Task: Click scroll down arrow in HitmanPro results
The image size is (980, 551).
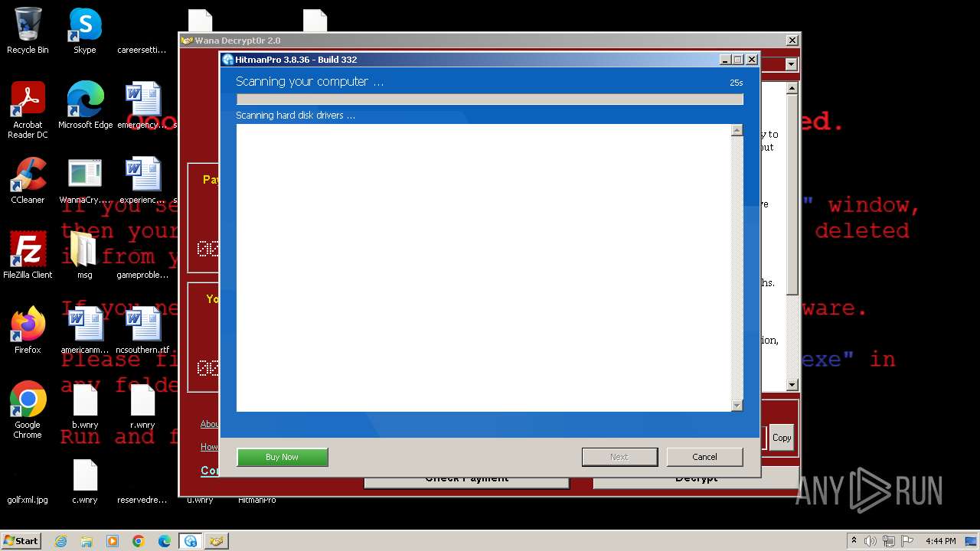Action: click(737, 406)
